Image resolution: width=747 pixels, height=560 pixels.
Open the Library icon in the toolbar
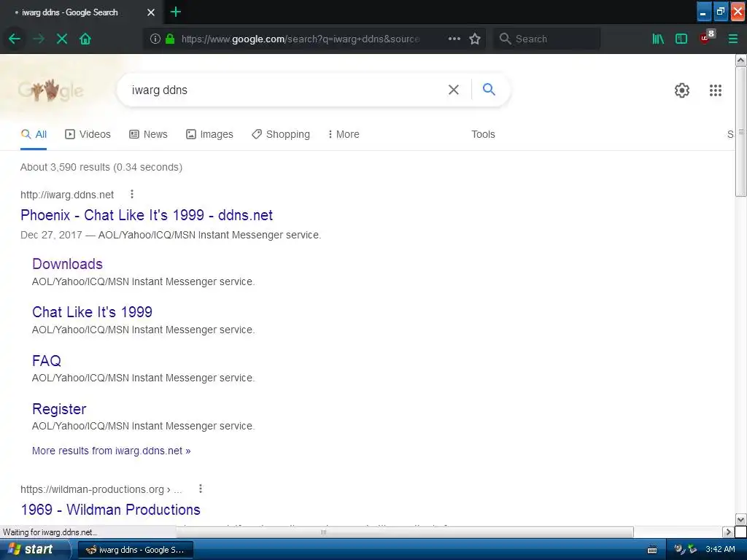(x=658, y=39)
